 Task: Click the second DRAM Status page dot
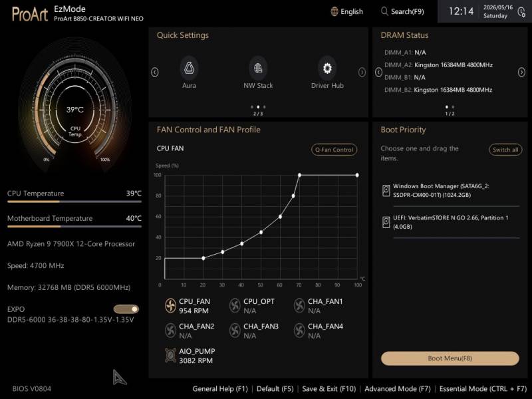pos(453,107)
